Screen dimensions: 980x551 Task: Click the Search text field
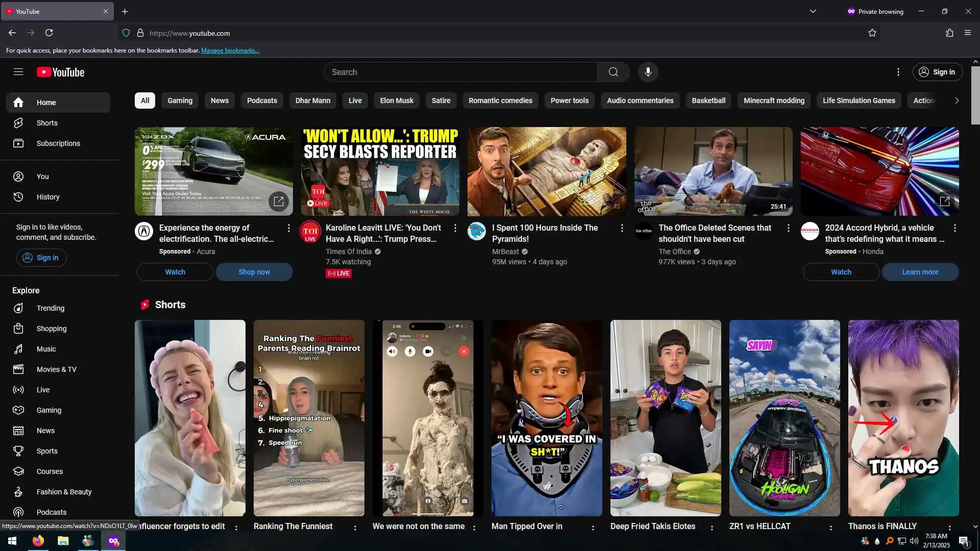point(459,72)
